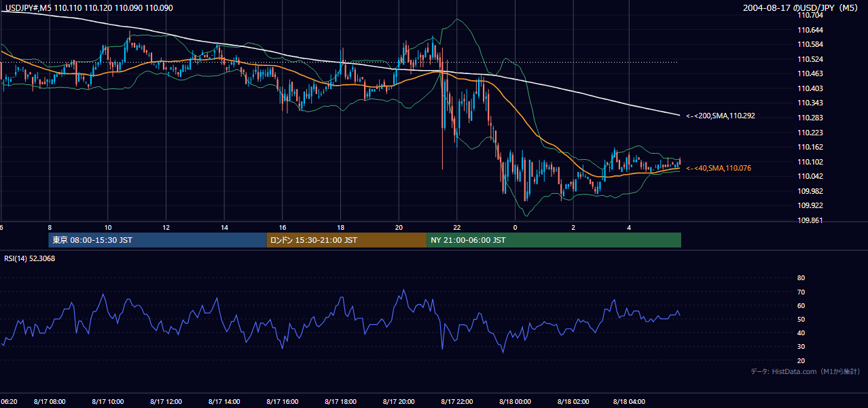The image size is (868, 408).
Task: Click price level 110.644 on axis
Action: click(x=811, y=30)
